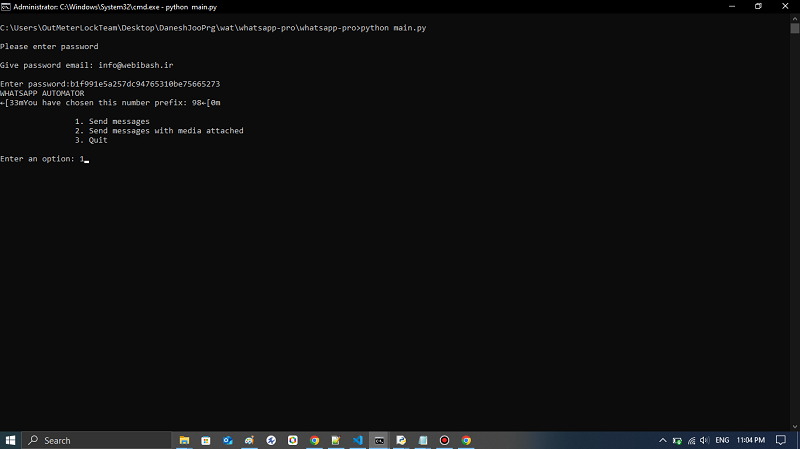This screenshot has width=800, height=449.
Task: Click the 'WHATSAPP AUTOMATOR' heading text
Action: [42, 93]
